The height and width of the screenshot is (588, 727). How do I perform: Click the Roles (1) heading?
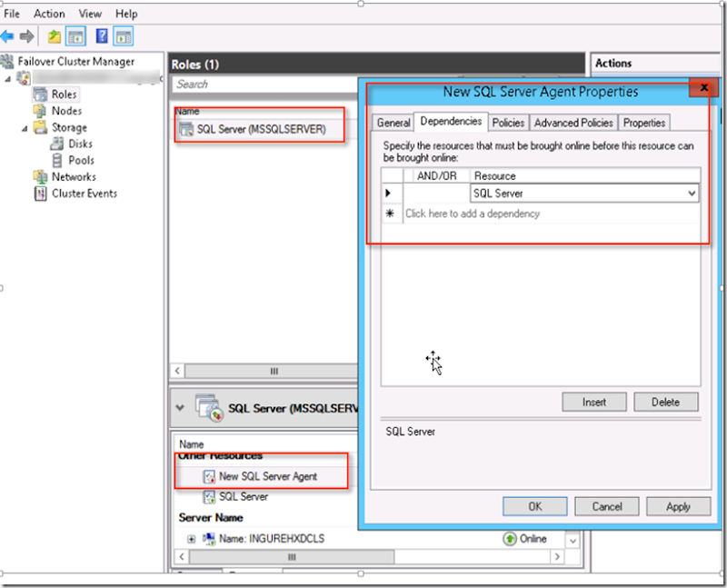195,65
